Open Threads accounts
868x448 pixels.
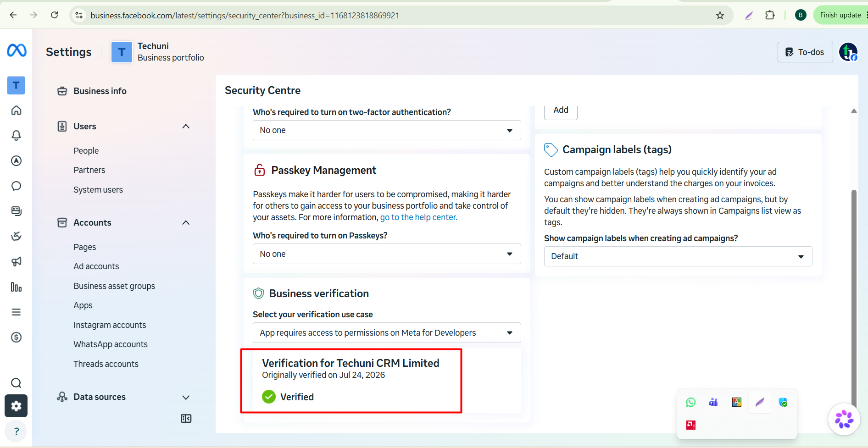coord(106,364)
